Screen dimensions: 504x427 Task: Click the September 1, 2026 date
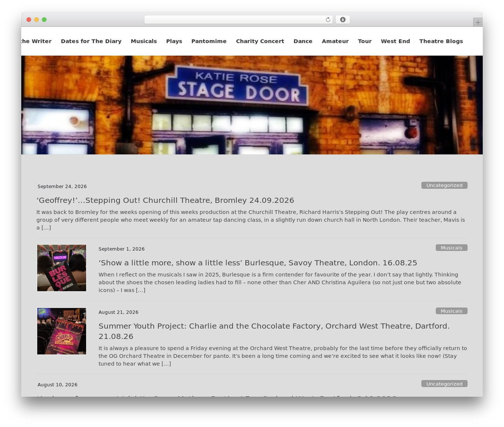[x=122, y=249]
